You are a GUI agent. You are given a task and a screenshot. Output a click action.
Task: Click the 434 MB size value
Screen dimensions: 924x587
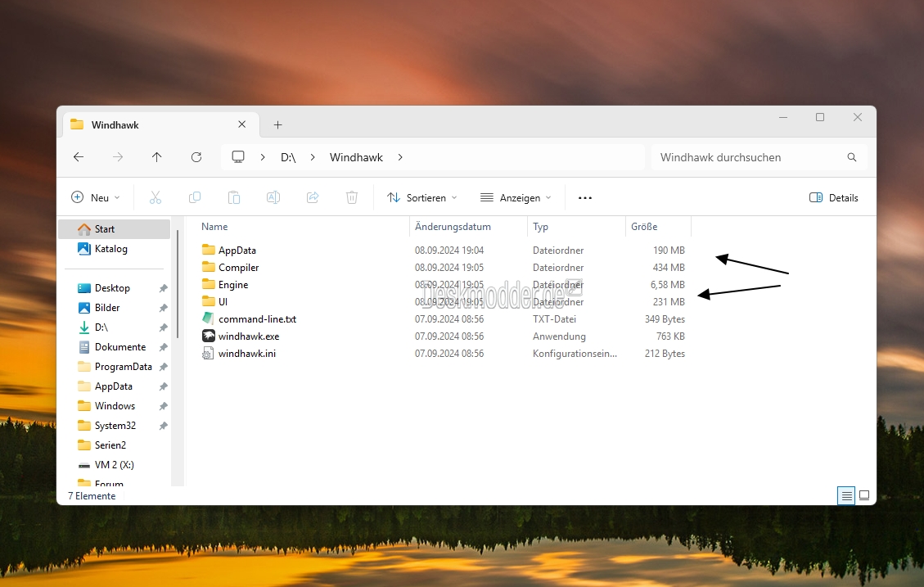pos(669,268)
